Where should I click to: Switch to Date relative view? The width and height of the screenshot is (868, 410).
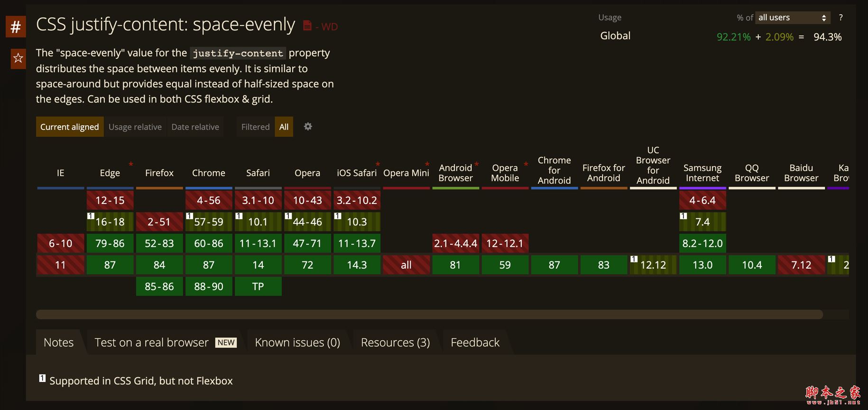click(x=195, y=127)
